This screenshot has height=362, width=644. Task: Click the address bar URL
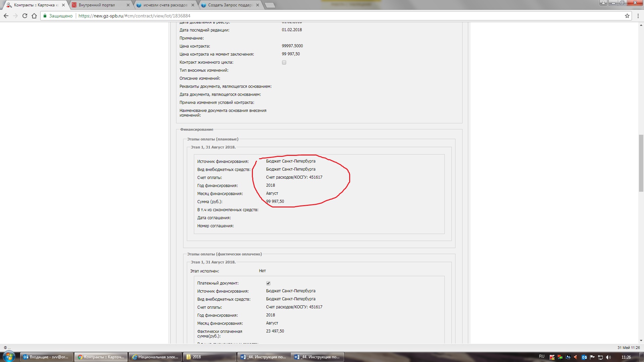click(134, 16)
